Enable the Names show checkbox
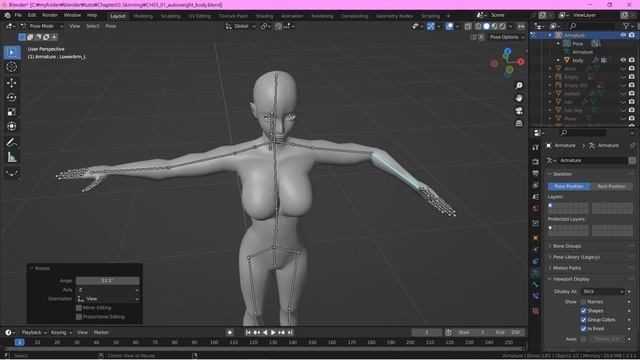 [x=583, y=302]
